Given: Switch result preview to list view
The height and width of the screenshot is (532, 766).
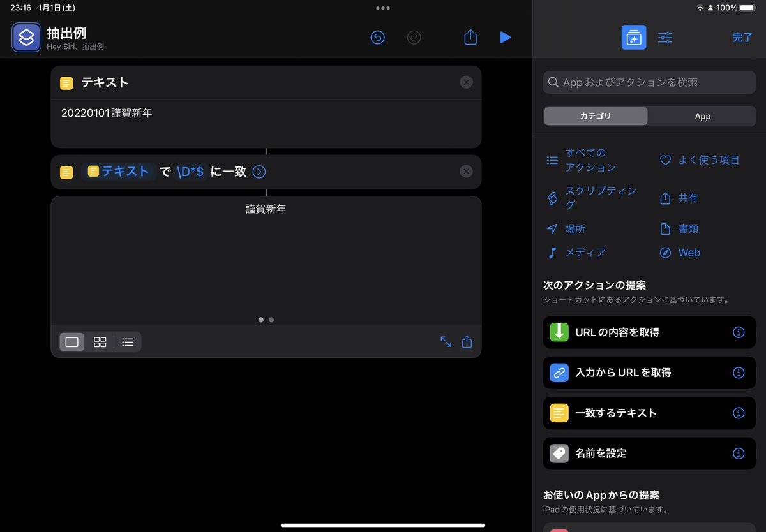Looking at the screenshot, I should 127,342.
